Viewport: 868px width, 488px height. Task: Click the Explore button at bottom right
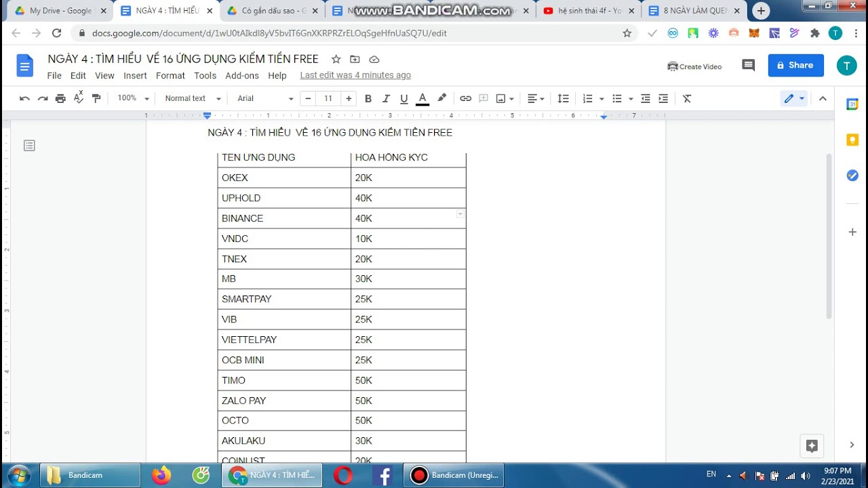click(x=812, y=446)
